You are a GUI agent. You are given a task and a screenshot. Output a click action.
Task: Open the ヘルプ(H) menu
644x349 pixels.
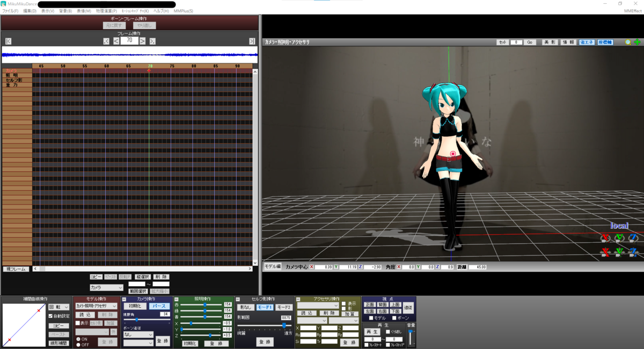[161, 11]
